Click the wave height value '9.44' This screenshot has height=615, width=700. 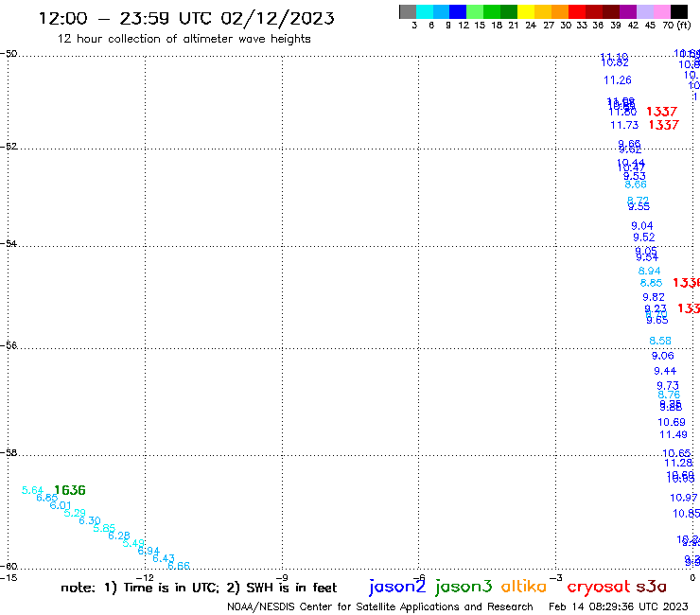(x=665, y=371)
